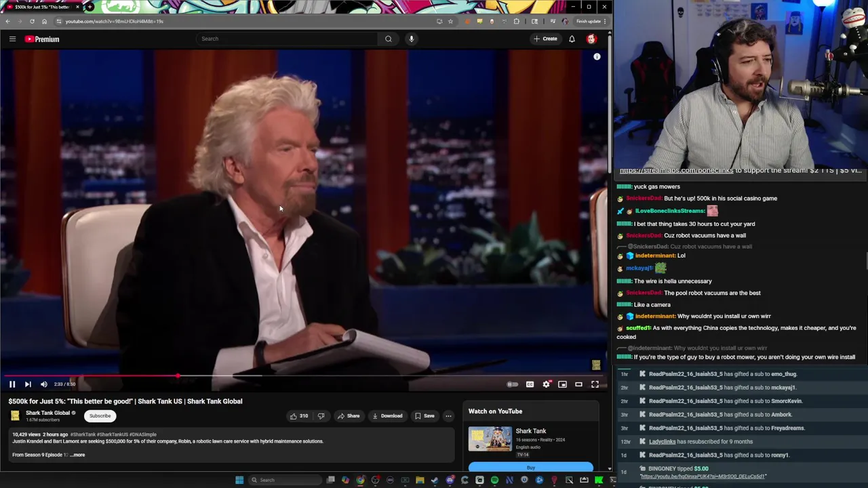Open YouTube hamburger guide menu
Viewport: 868px width, 488px height.
click(x=12, y=39)
